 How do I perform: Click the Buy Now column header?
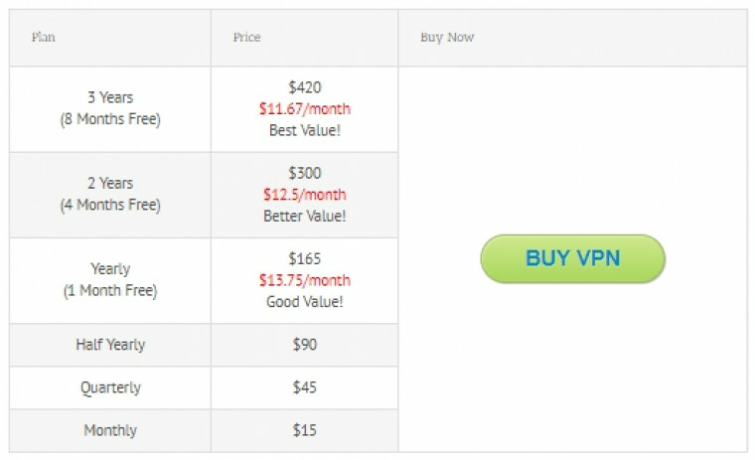pyautogui.click(x=447, y=38)
